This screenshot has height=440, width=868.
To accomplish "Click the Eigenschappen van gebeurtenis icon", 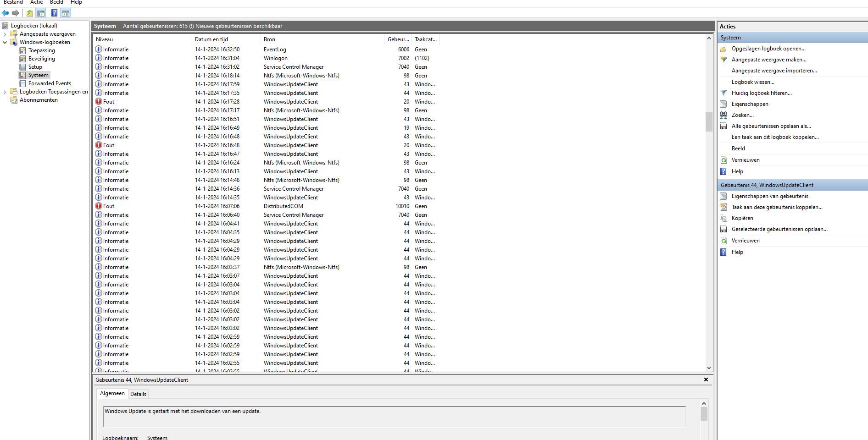I will coord(723,196).
